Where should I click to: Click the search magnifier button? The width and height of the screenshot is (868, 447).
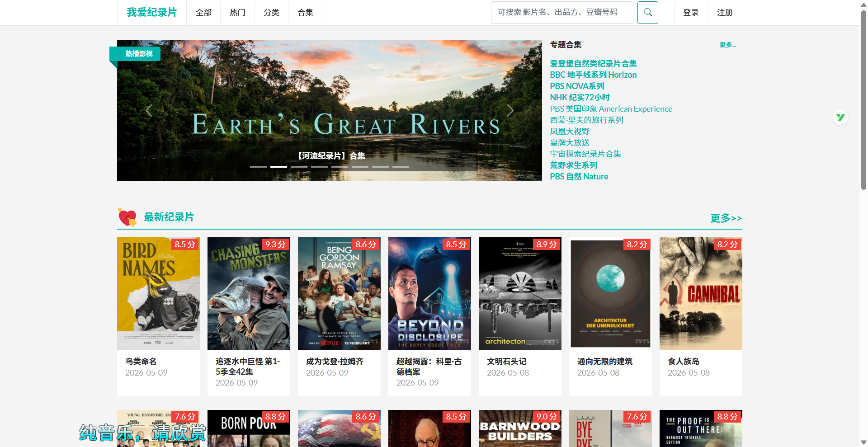click(x=647, y=13)
